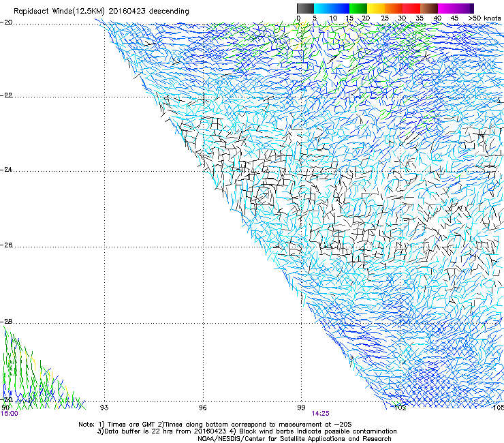
Task: Click the orange 25-30 knots legend color
Action: 394,8
